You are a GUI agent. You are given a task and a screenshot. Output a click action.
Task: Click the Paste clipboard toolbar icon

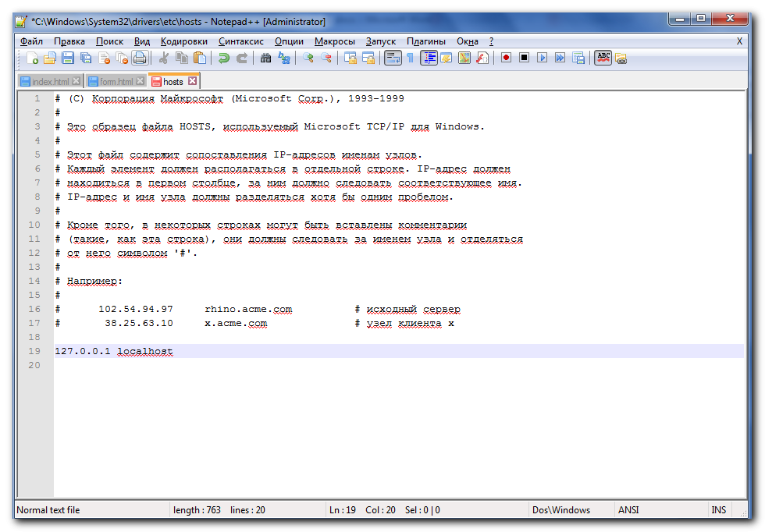200,58
